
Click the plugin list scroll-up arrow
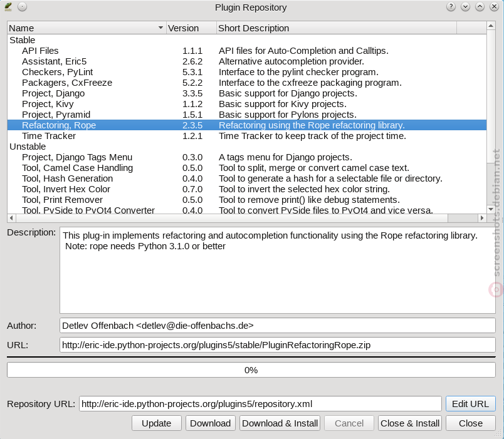pos(491,26)
